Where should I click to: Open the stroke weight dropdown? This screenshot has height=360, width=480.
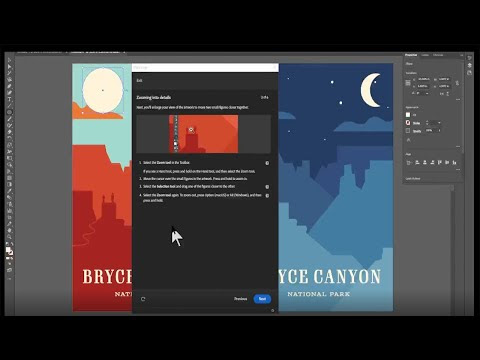tap(439, 123)
